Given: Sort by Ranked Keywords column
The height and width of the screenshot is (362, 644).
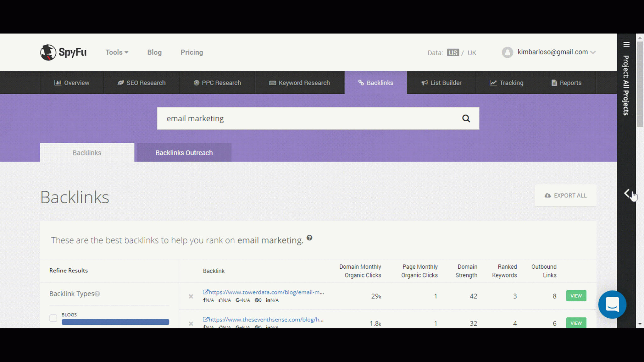Looking at the screenshot, I should [504, 271].
